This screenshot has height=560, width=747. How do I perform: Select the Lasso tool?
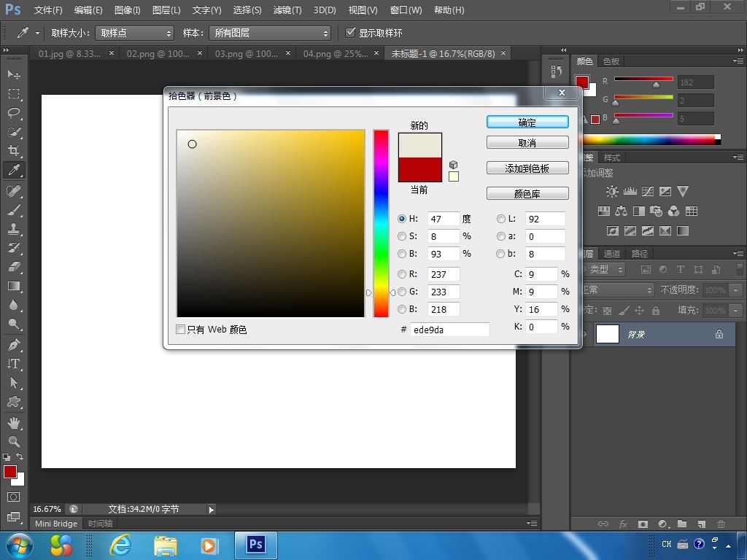click(x=14, y=113)
